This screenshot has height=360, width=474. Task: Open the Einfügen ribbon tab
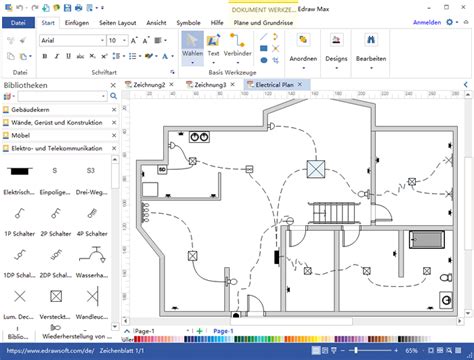coord(77,23)
